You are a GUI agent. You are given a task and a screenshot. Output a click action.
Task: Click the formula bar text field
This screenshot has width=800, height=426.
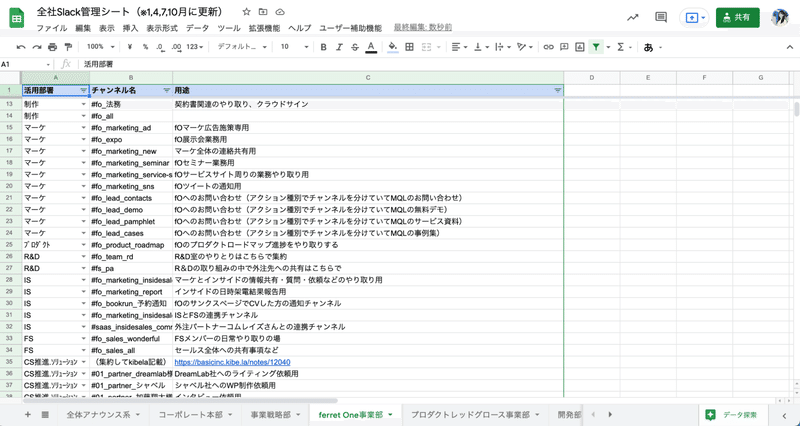(439, 64)
